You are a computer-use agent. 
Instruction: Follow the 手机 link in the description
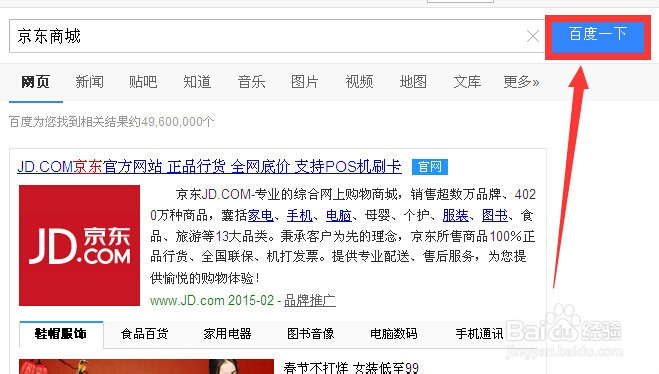(x=300, y=216)
